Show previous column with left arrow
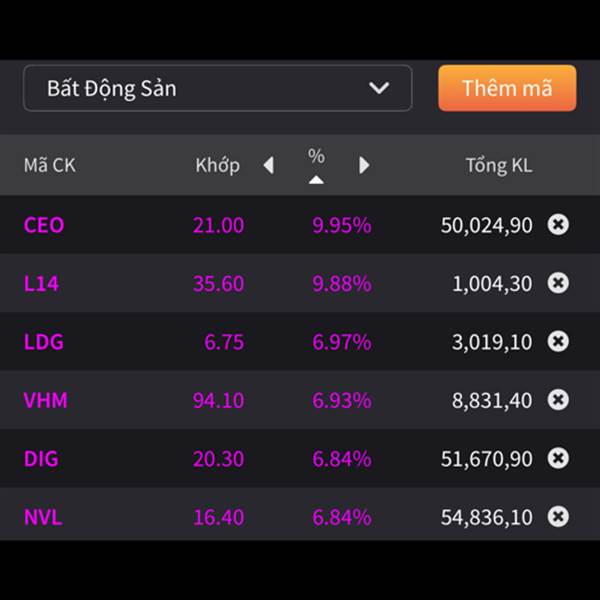Viewport: 600px width, 600px height. click(269, 165)
